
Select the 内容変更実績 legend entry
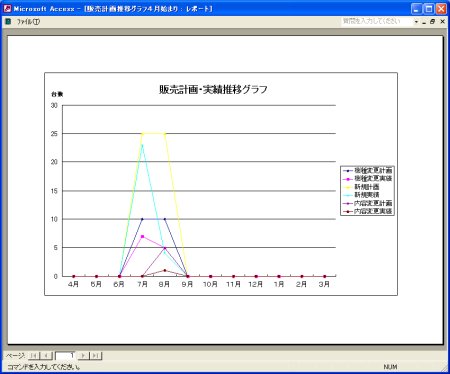point(368,211)
